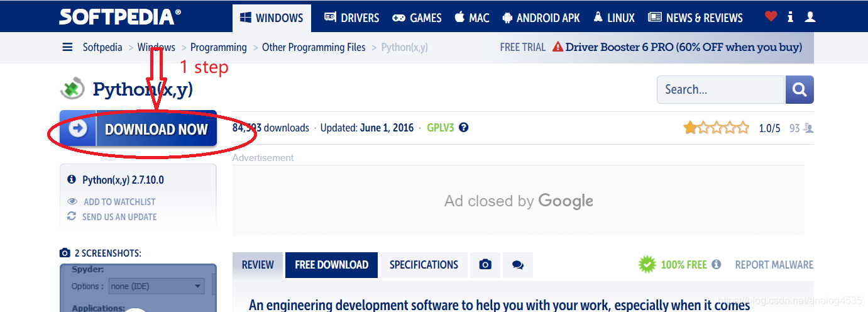Click the star rating widget
Screen dimensions: 868x312
click(x=717, y=128)
